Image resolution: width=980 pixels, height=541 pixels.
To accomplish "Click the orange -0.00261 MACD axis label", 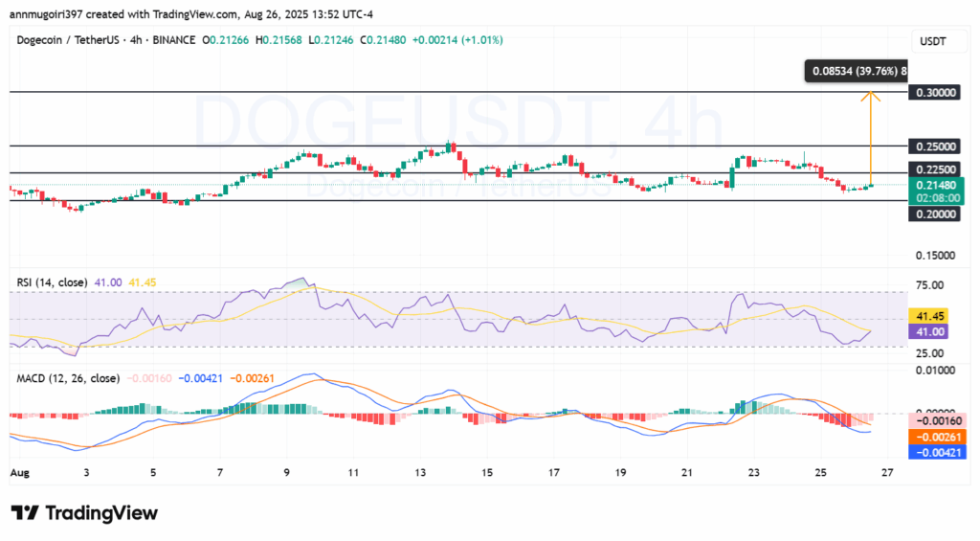I will click(938, 438).
